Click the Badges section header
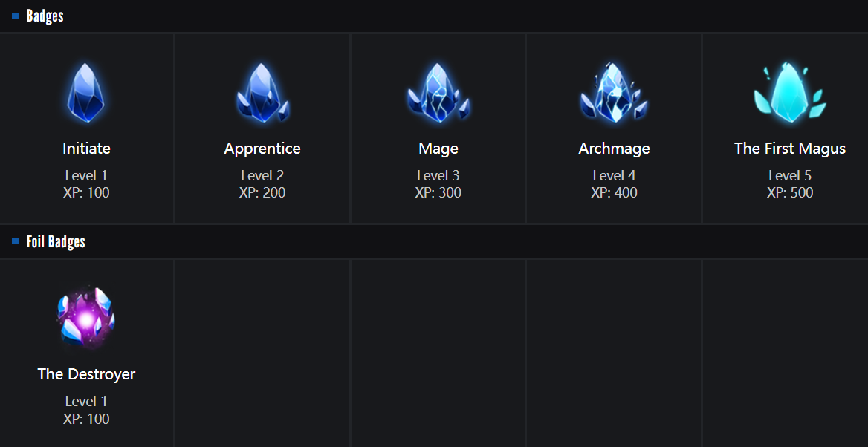The width and height of the screenshot is (868, 447). coord(45,16)
